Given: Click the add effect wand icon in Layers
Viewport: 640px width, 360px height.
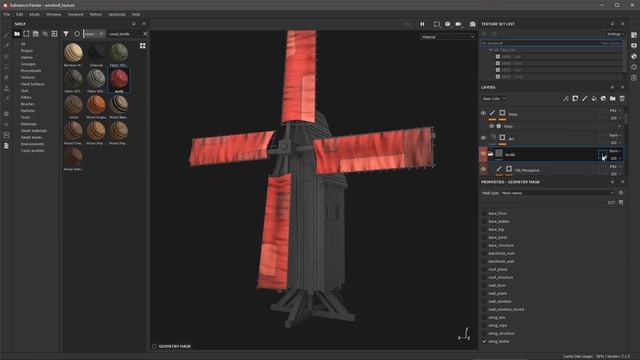Looking at the screenshot, I should click(566, 99).
